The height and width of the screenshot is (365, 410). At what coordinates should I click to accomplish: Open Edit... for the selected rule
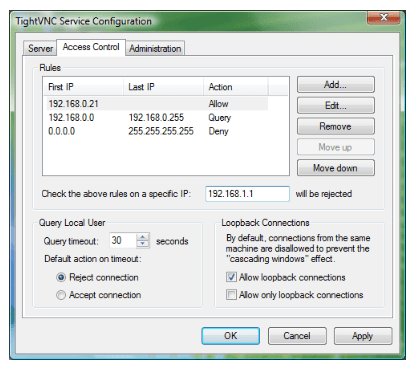(336, 106)
